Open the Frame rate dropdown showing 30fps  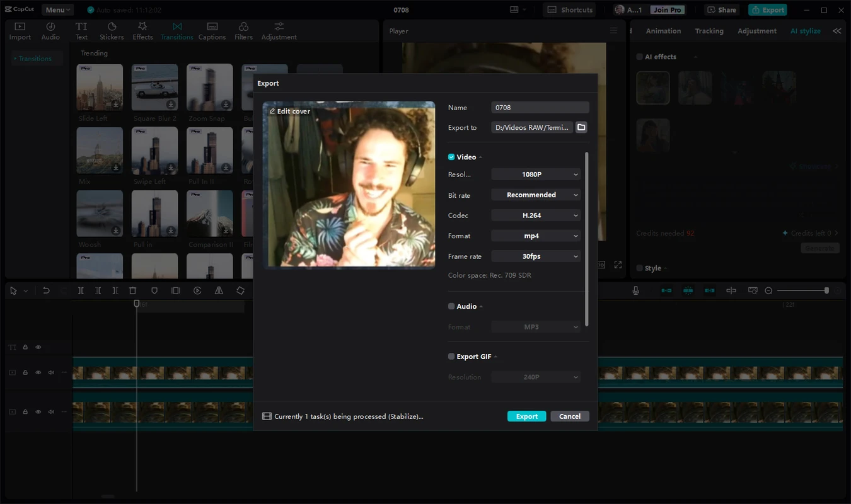[x=535, y=256]
